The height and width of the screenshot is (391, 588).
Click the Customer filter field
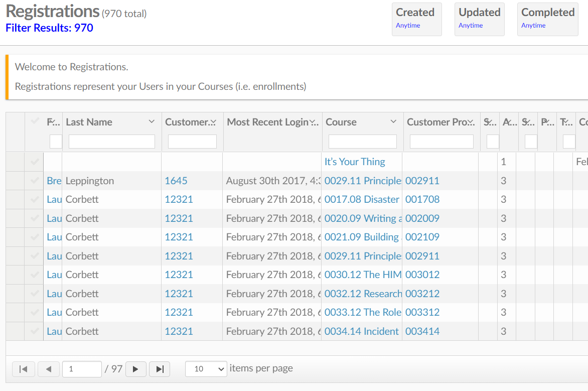coord(192,142)
